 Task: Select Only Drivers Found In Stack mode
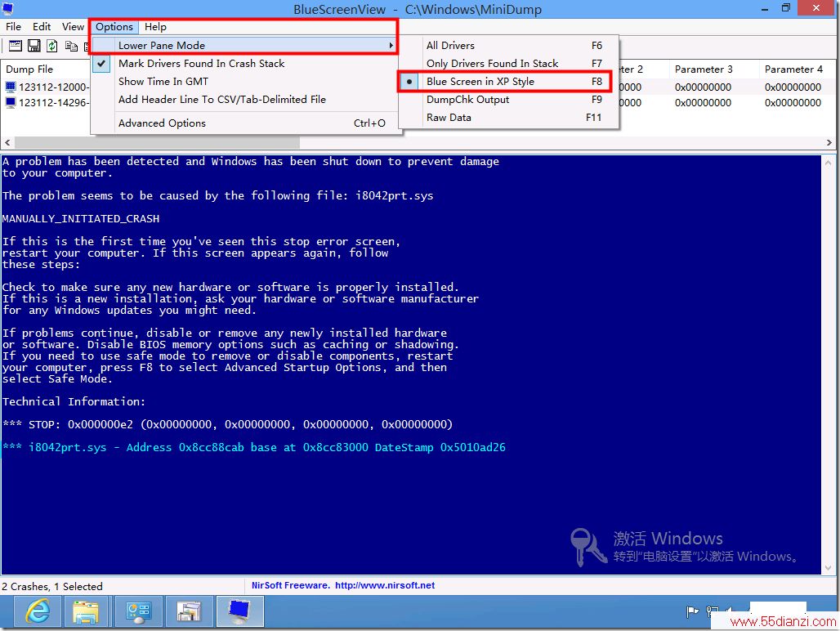pyautogui.click(x=508, y=63)
